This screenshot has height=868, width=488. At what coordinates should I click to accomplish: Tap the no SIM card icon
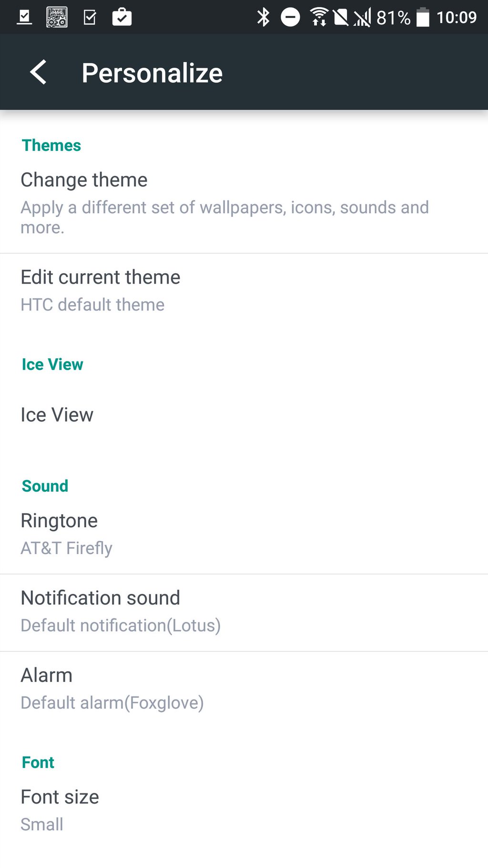(x=341, y=18)
